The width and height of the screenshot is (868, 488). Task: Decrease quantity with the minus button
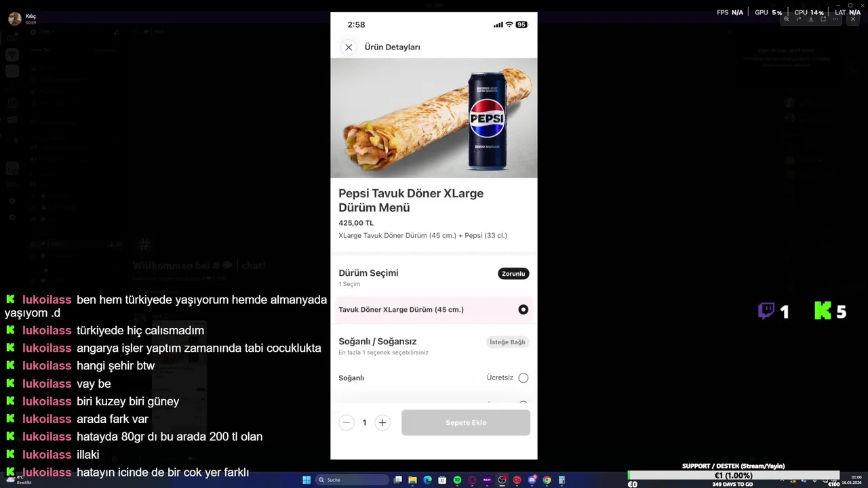pyautogui.click(x=347, y=423)
